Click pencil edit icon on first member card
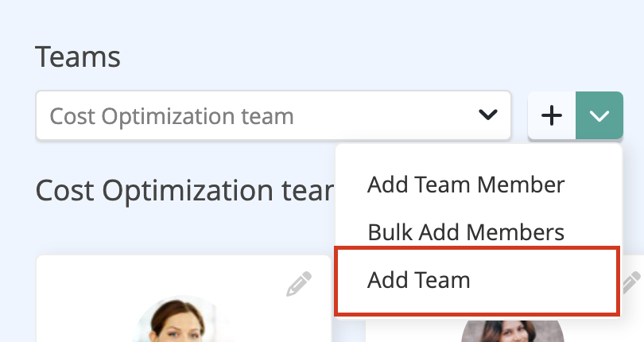 (x=299, y=284)
